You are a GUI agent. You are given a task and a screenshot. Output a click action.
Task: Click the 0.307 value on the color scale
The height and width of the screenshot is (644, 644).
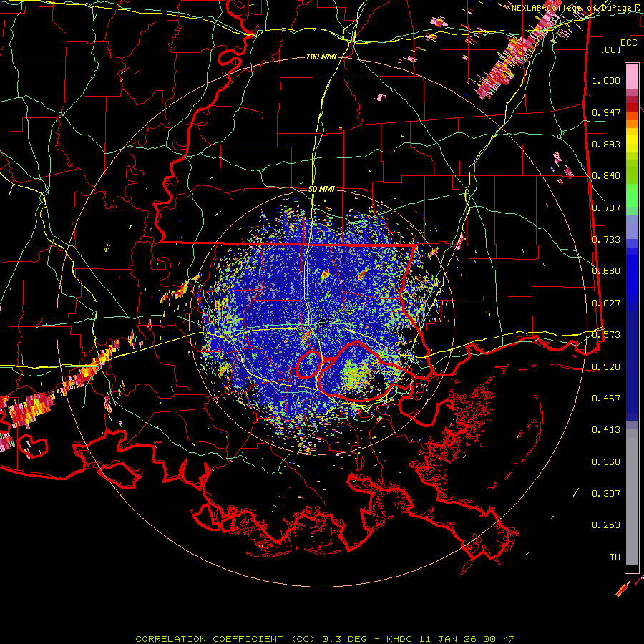[x=606, y=494]
